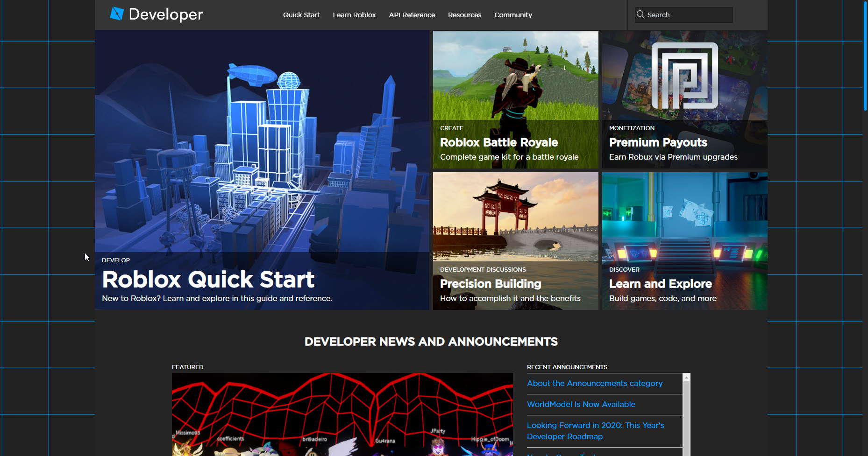Click the search magnifier icon
Screen dimensions: 868x456
click(x=640, y=14)
